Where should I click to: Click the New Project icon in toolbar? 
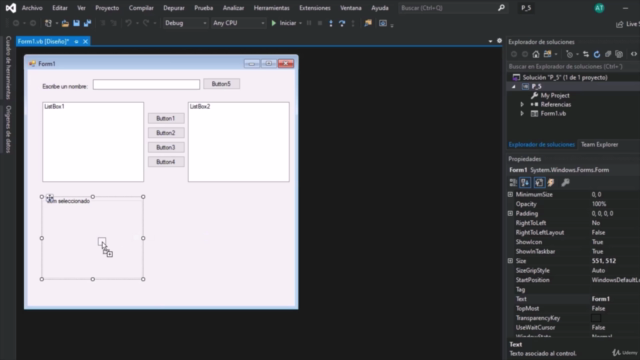pos(48,23)
